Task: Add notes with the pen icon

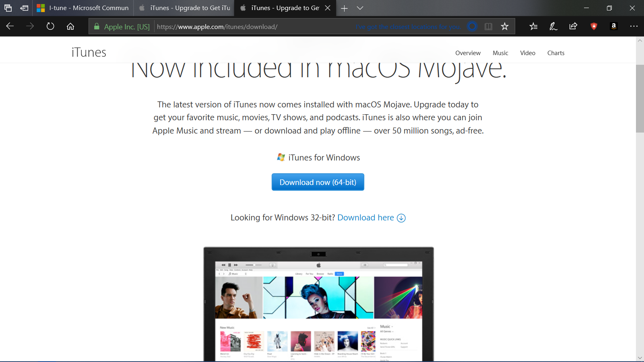Action: (553, 26)
